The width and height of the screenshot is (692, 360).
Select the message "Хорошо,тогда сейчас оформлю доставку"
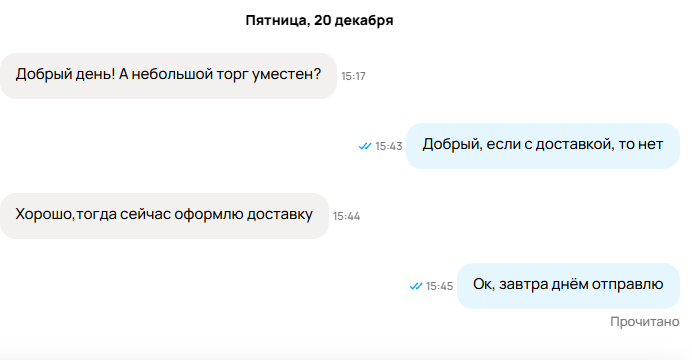(x=164, y=216)
